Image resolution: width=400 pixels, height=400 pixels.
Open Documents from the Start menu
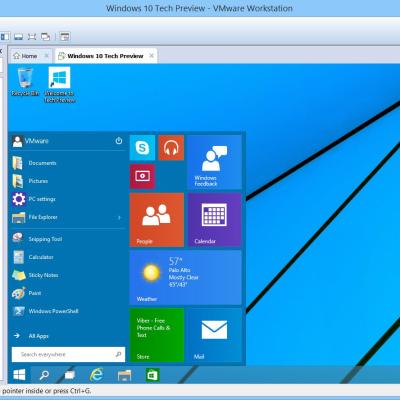(x=68, y=163)
